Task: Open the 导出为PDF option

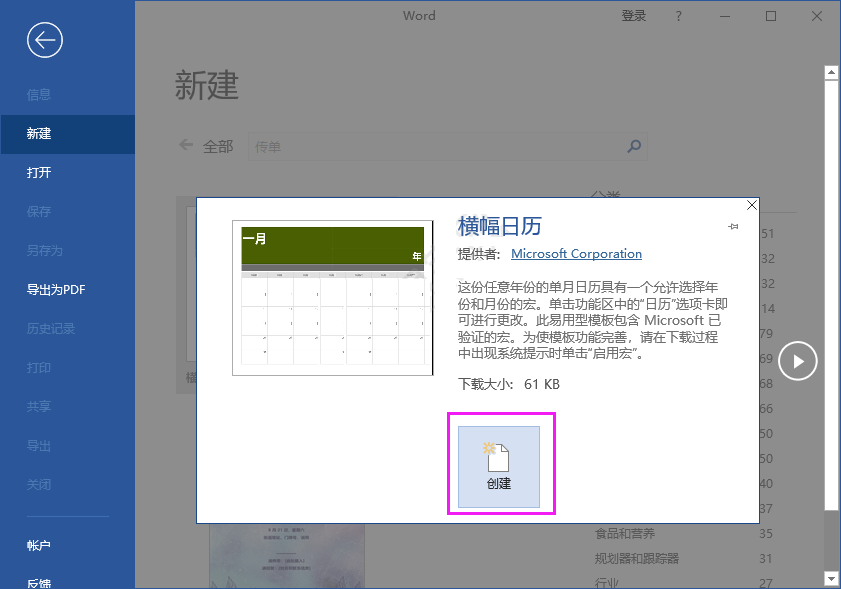Action: coord(56,289)
